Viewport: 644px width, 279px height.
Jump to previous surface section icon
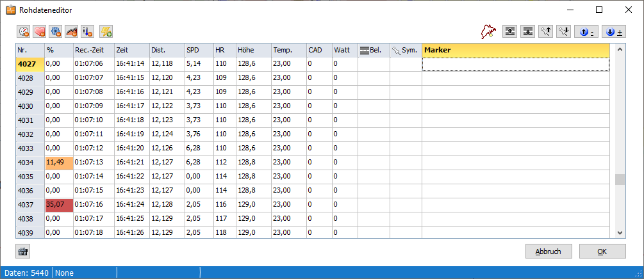click(510, 31)
